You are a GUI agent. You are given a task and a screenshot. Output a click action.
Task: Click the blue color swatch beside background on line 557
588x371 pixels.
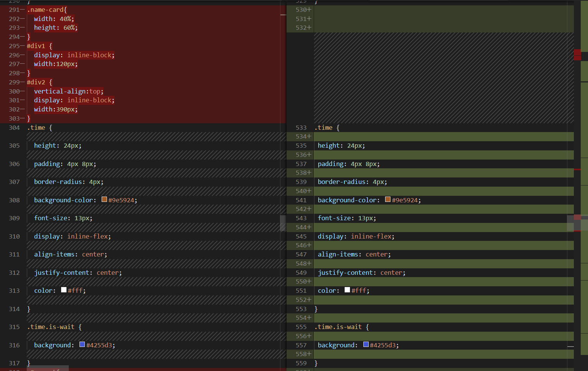coord(365,344)
